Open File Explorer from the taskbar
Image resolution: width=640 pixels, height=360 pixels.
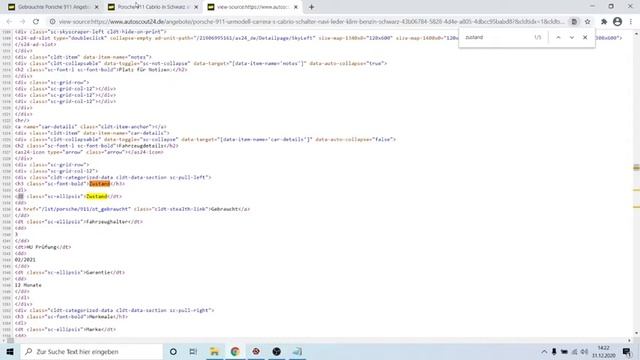[x=214, y=351]
